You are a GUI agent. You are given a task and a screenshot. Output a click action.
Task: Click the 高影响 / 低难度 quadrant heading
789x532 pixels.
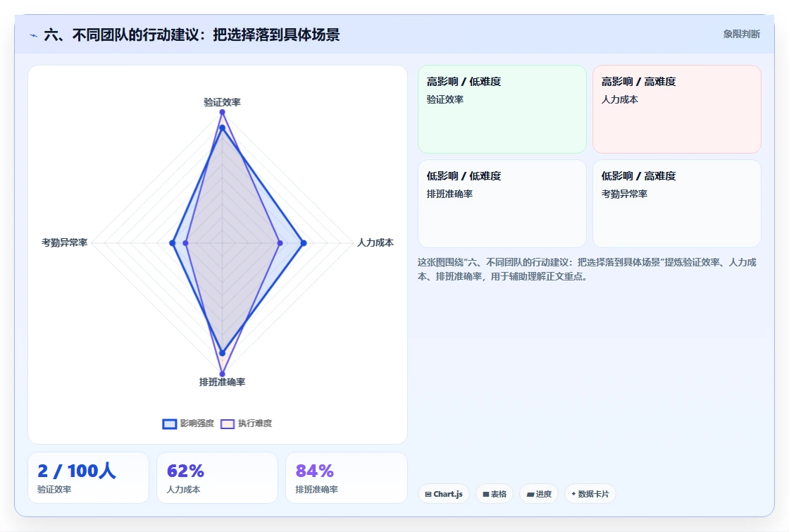coord(464,82)
